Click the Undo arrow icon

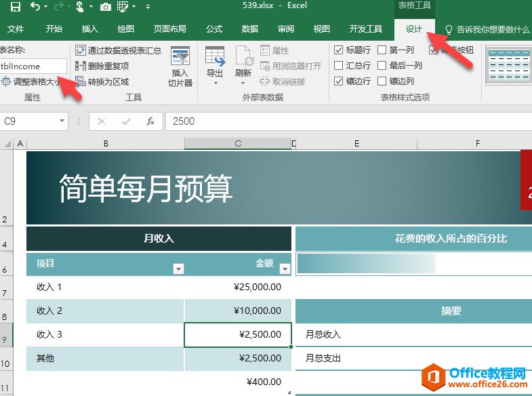pos(35,7)
